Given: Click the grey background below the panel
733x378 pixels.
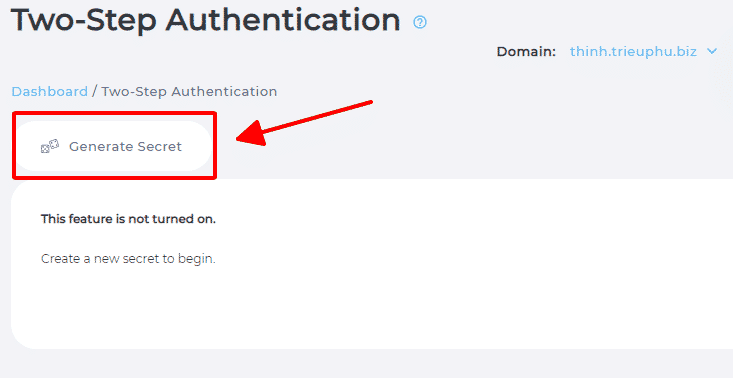Looking at the screenshot, I should (366, 364).
